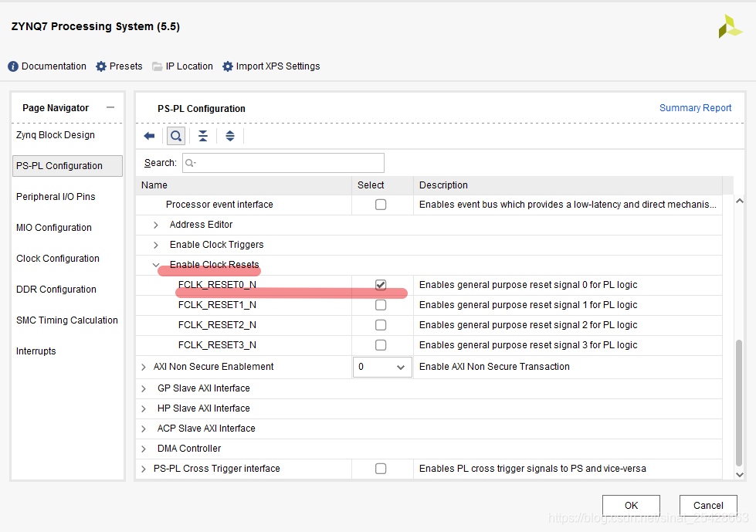Click the vertical scrollbar thumb
The height and width of the screenshot is (532, 756).
click(x=739, y=402)
